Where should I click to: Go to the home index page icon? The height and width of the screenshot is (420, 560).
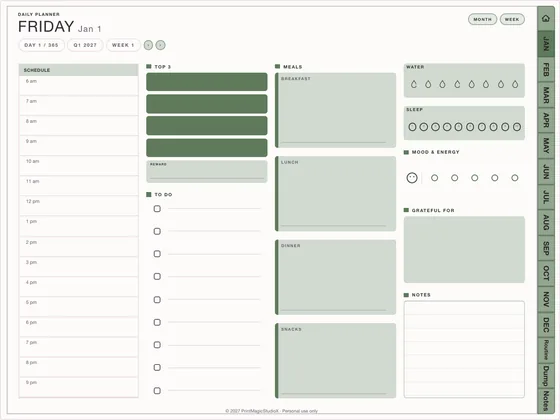pos(546,18)
